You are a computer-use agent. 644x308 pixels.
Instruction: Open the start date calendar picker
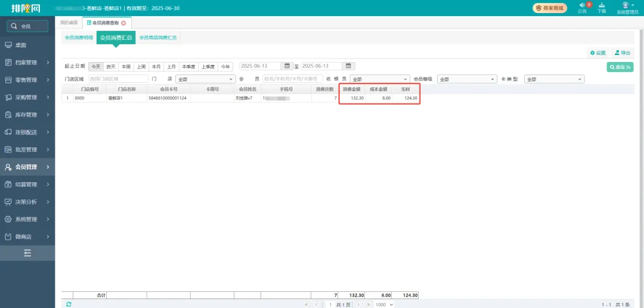(x=287, y=66)
